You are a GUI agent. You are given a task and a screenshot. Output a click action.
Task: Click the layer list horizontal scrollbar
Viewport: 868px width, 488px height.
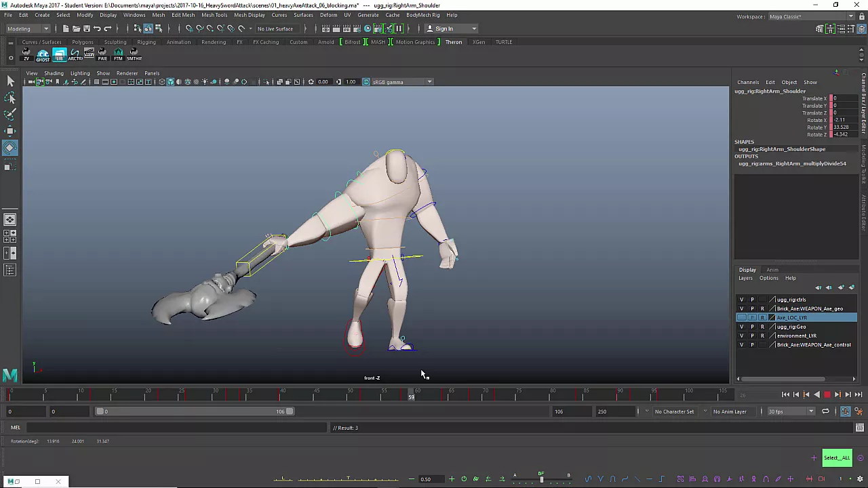pyautogui.click(x=781, y=379)
